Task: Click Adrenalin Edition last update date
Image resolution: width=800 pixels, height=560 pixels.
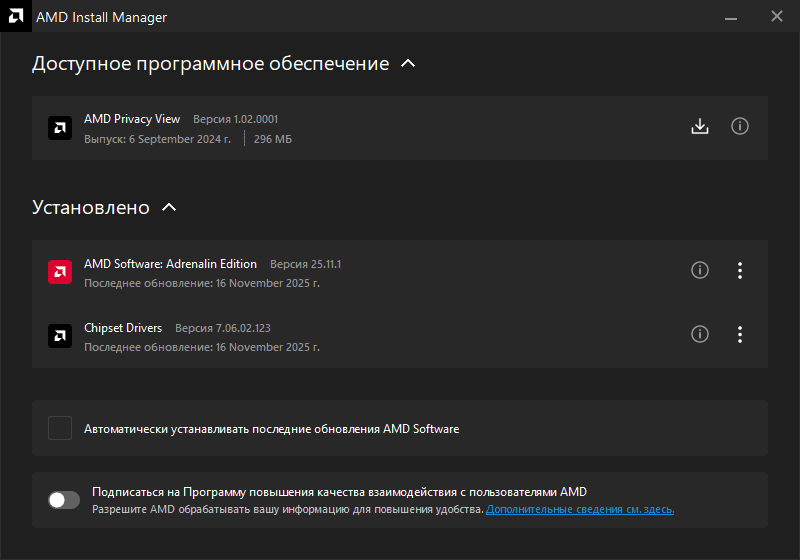Action: [x=202, y=283]
